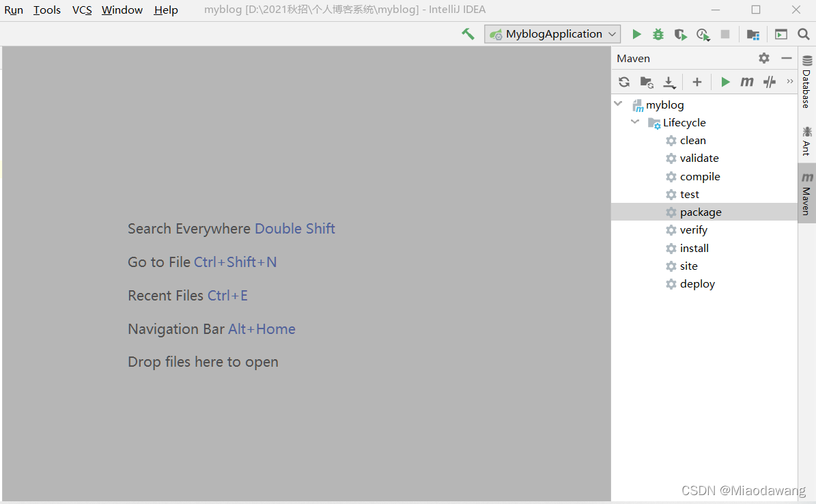Click the Build Project hammer icon
The height and width of the screenshot is (504, 816).
[x=468, y=33]
